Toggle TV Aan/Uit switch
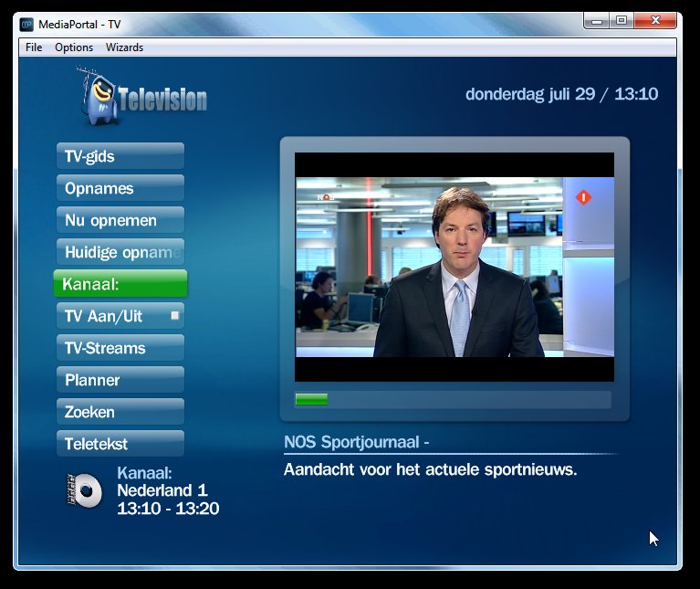 120,316
